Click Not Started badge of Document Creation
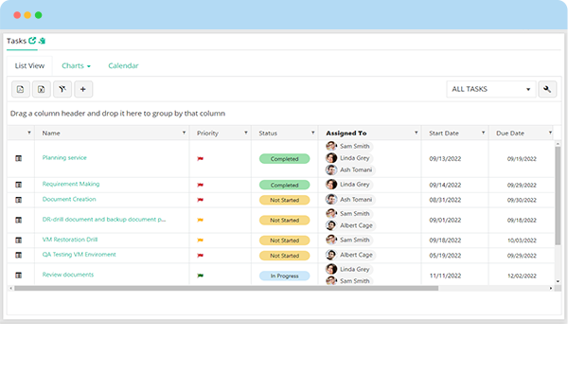Image resolution: width=568 pixels, height=392 pixels. pyautogui.click(x=284, y=200)
